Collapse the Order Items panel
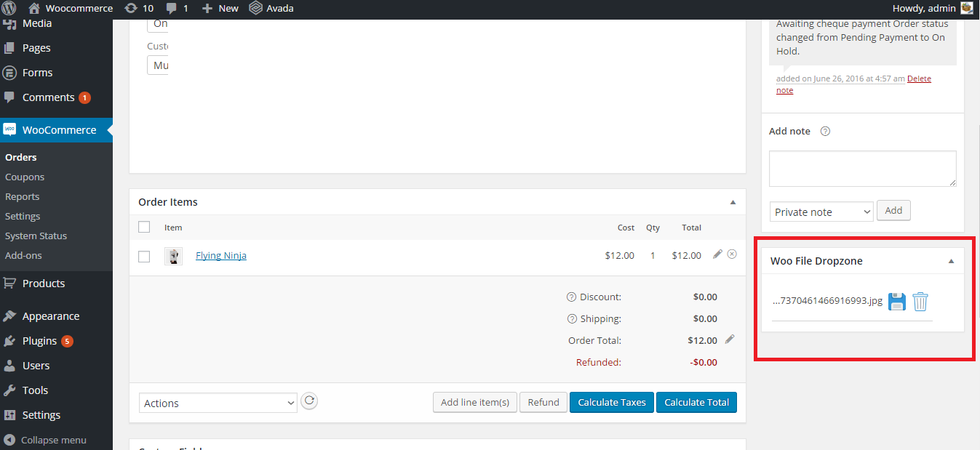980x450 pixels. point(733,202)
